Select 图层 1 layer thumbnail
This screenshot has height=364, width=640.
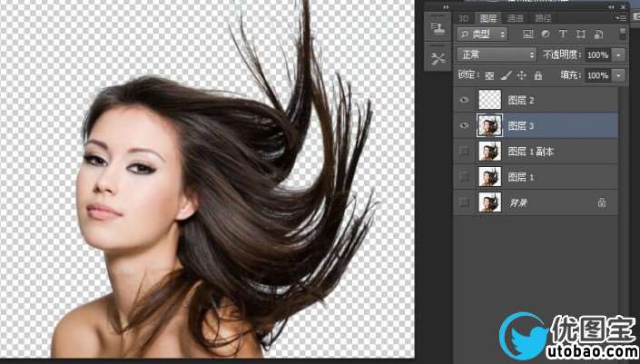pyautogui.click(x=490, y=177)
